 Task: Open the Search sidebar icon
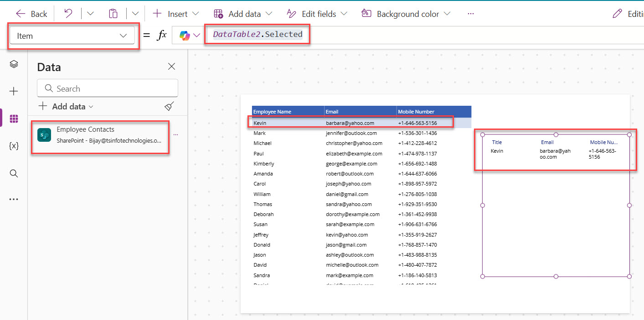[x=14, y=173]
